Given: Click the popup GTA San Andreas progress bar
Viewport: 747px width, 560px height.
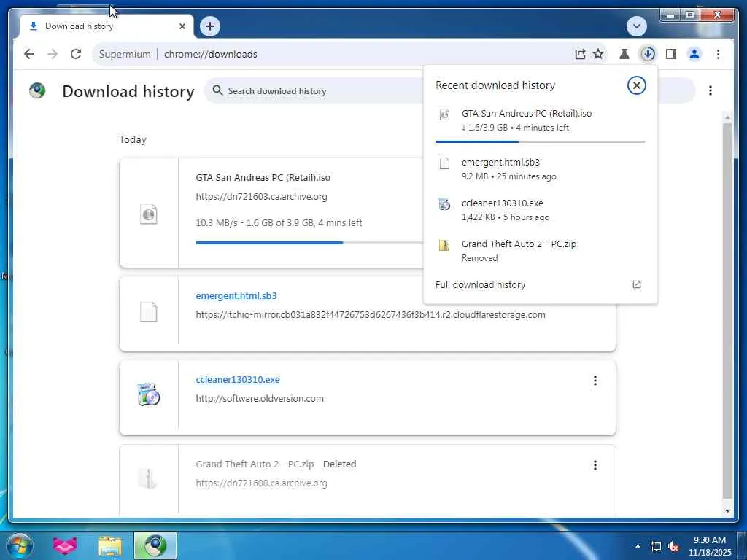Looking at the screenshot, I should click(x=541, y=142).
